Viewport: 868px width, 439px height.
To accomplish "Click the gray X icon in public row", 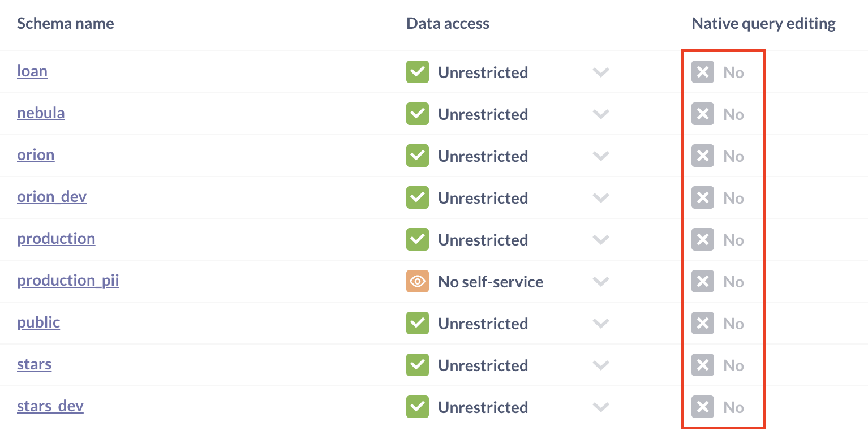I will tap(703, 324).
